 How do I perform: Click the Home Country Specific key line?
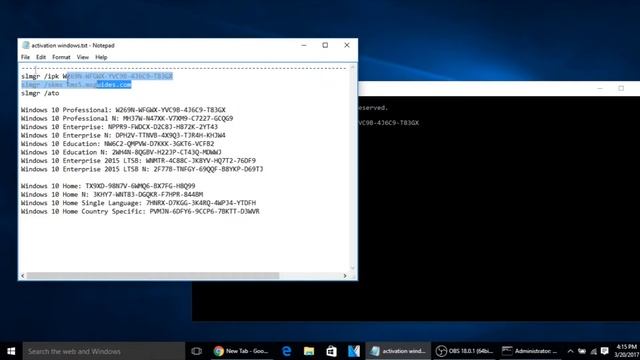[x=140, y=211]
